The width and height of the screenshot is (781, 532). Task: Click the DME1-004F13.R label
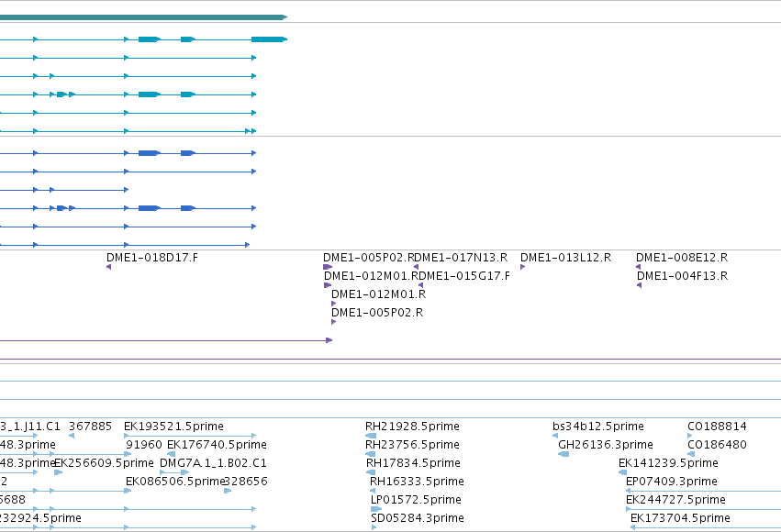pyautogui.click(x=683, y=276)
